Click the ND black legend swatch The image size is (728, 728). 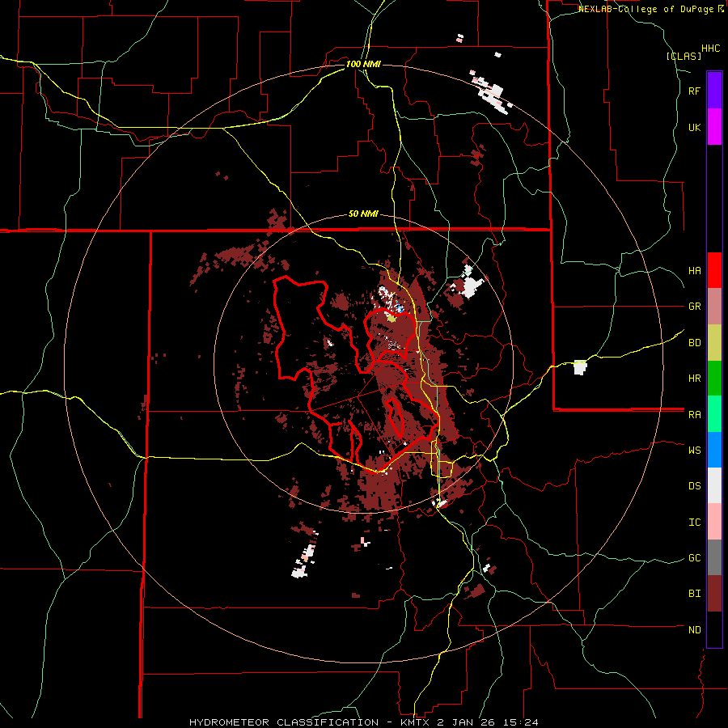click(714, 629)
